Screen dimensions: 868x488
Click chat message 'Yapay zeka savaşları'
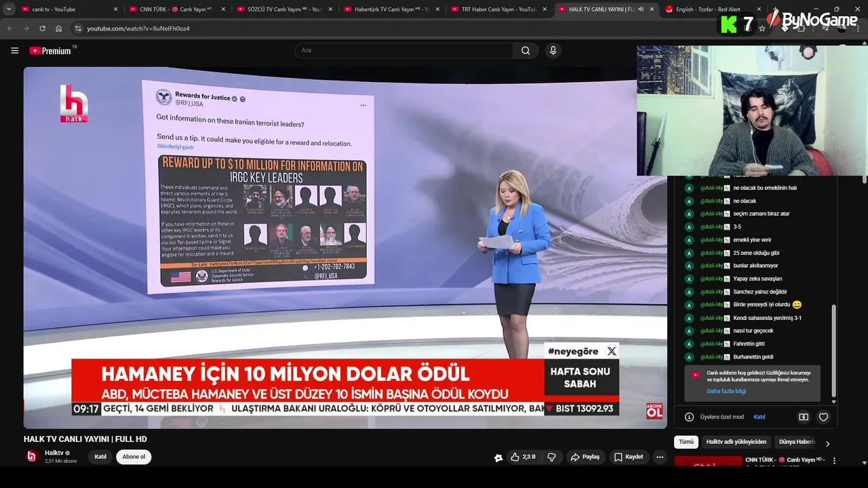757,279
